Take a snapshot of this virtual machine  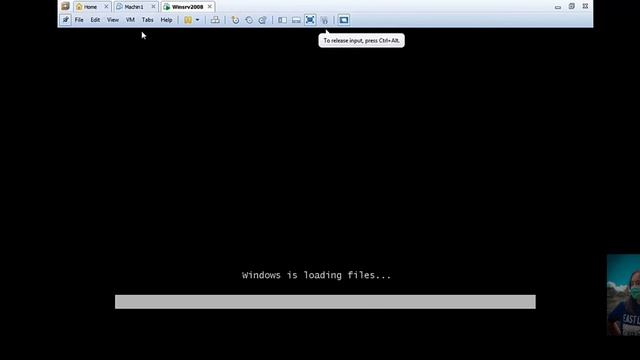coord(235,20)
